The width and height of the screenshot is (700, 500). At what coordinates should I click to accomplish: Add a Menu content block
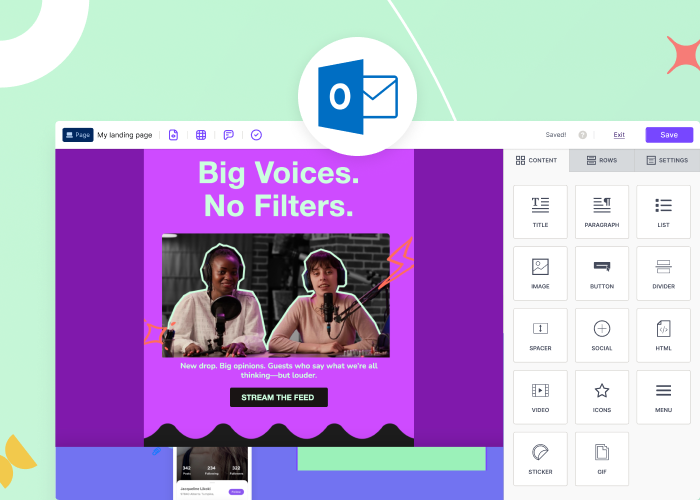pos(663,397)
